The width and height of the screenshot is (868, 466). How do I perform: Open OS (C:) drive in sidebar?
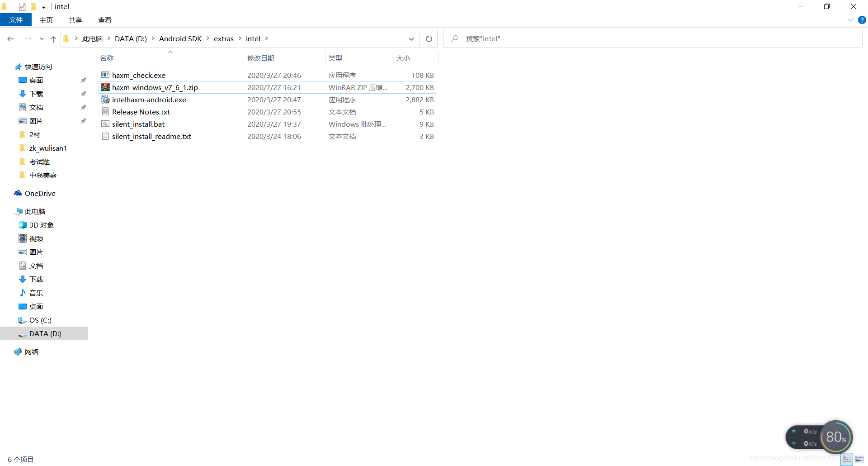[x=40, y=320]
